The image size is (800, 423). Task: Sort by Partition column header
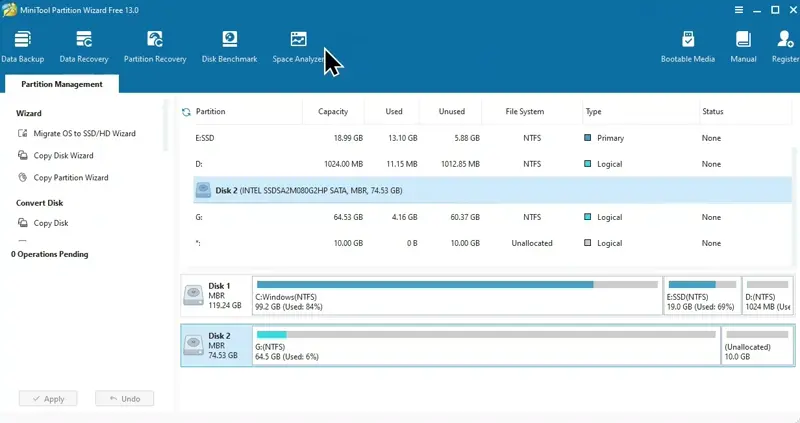click(x=210, y=111)
